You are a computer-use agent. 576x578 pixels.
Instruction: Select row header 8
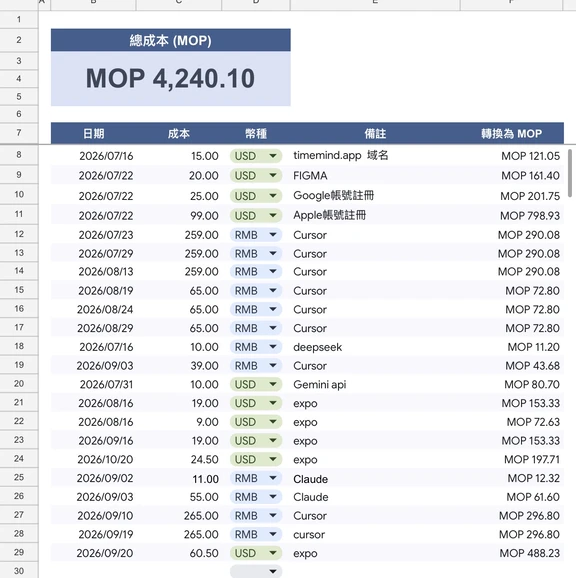19,155
